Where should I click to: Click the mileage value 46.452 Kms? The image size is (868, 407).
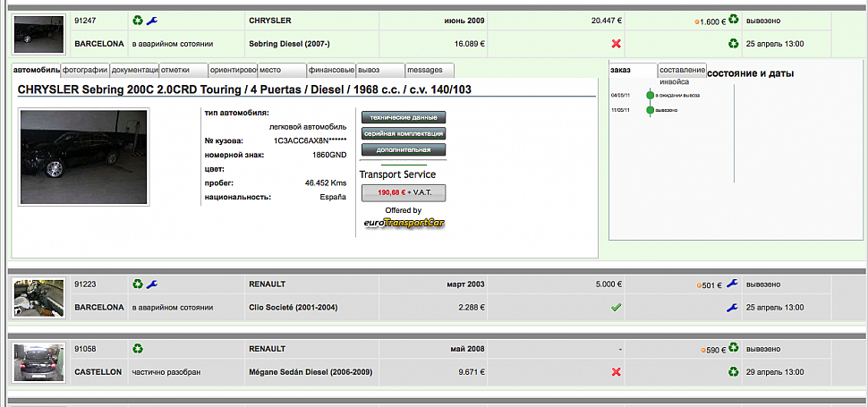pyautogui.click(x=326, y=183)
